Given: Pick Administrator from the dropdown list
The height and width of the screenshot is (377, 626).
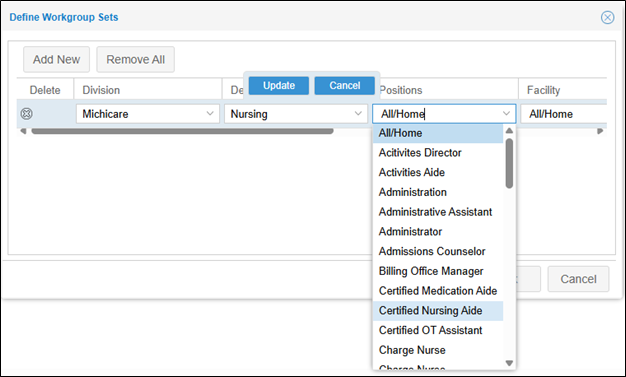Looking at the screenshot, I should (438, 232).
